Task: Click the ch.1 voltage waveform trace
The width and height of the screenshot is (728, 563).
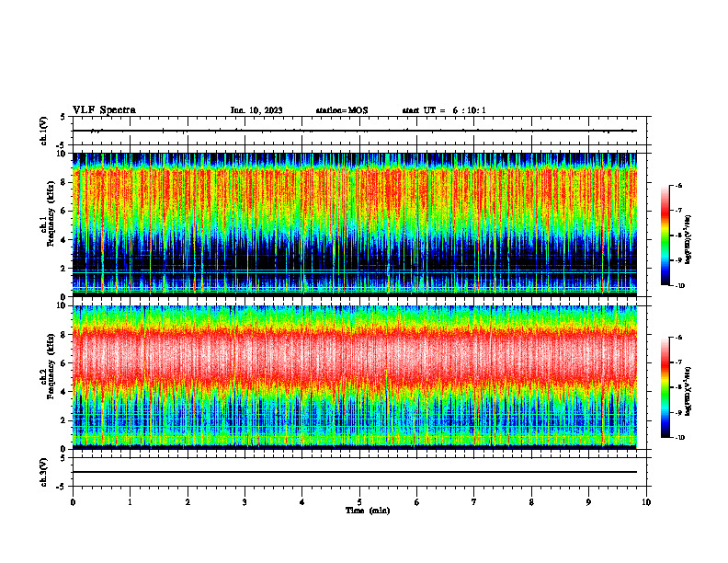Action: pyautogui.click(x=355, y=131)
